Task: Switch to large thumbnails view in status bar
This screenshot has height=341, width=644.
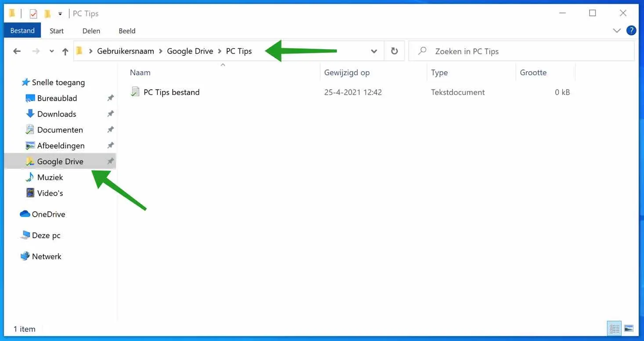Action: 629,328
